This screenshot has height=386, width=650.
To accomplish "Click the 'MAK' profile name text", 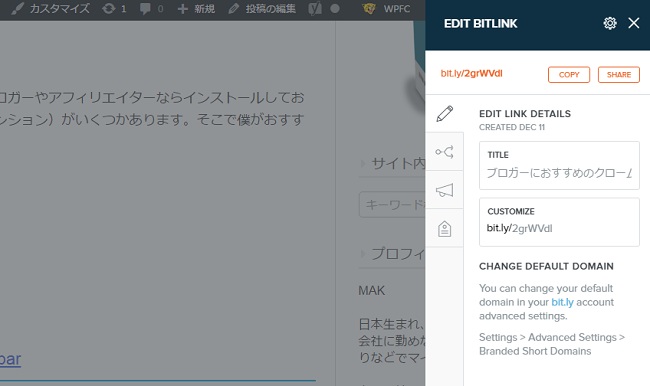I will point(371,290).
